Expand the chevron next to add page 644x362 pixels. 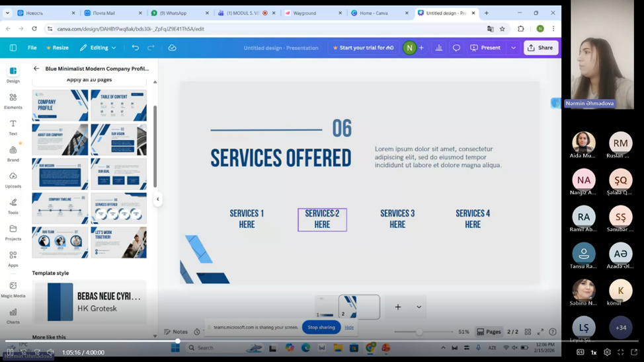pyautogui.click(x=419, y=307)
